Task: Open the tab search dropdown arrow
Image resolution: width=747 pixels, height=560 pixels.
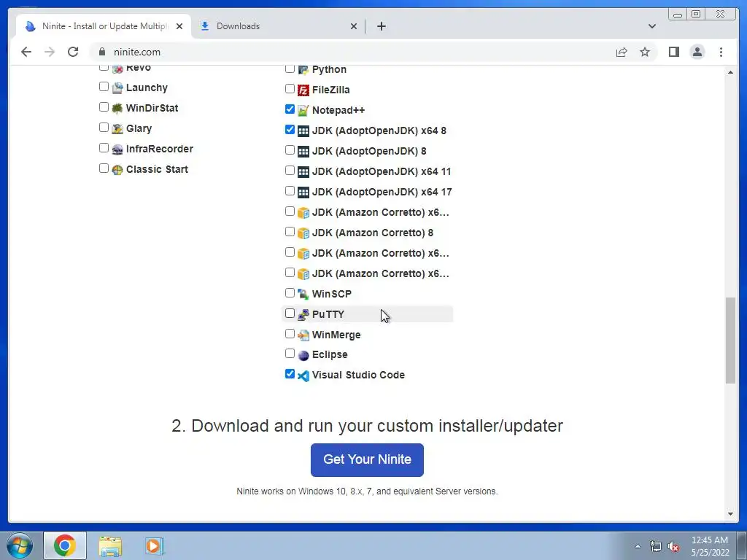Action: 652,26
